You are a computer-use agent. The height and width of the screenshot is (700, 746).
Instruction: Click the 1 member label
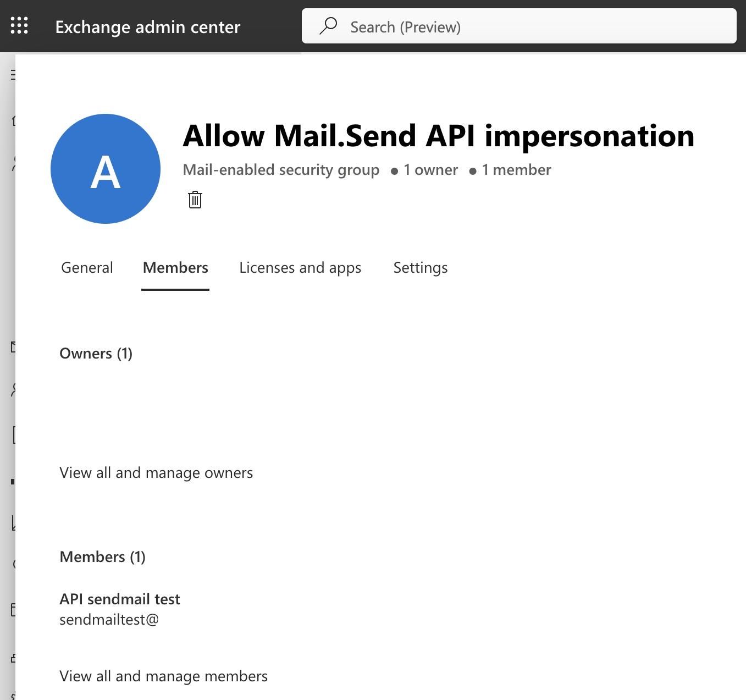(516, 170)
